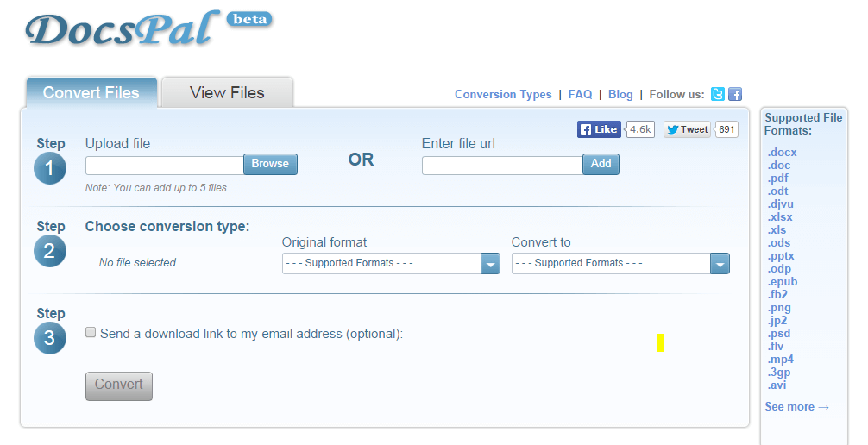Open the .pdf format link

click(777, 179)
